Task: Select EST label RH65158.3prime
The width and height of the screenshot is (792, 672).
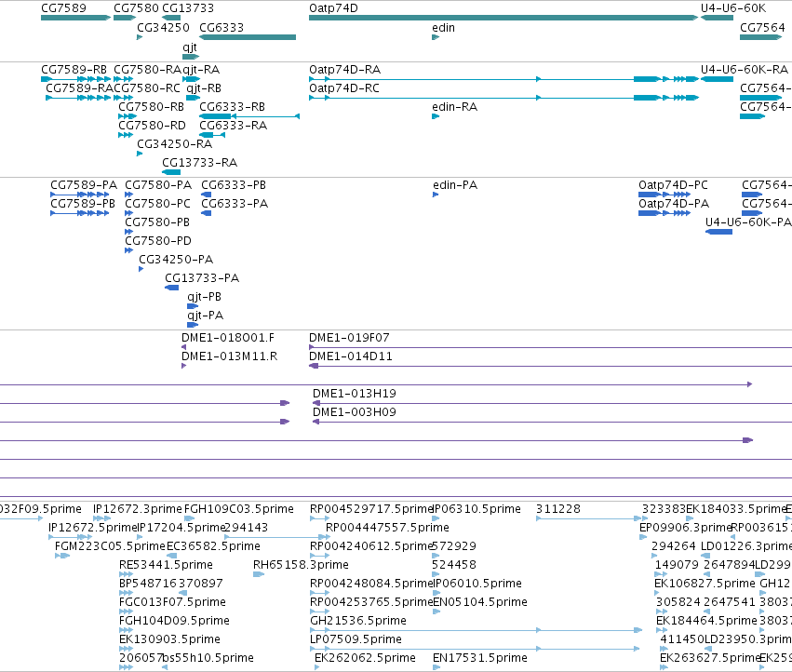Action: click(301, 565)
